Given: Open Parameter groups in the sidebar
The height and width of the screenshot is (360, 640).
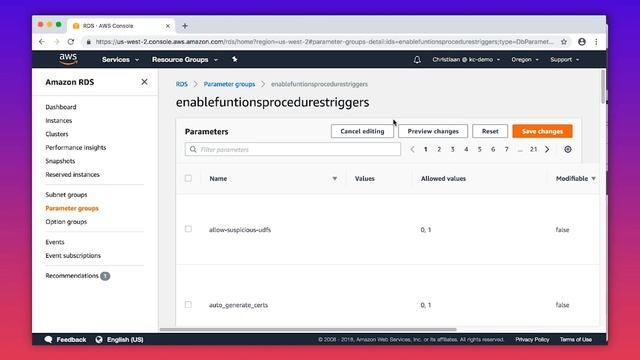Looking at the screenshot, I should [x=72, y=208].
